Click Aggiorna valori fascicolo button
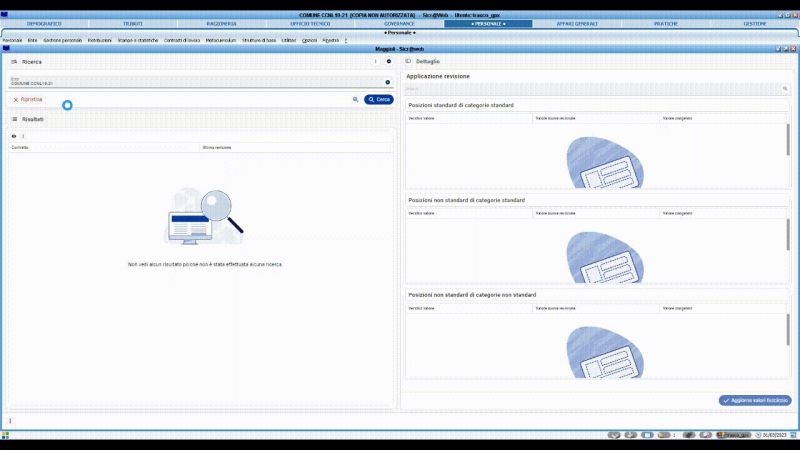800x450 pixels. coord(755,401)
